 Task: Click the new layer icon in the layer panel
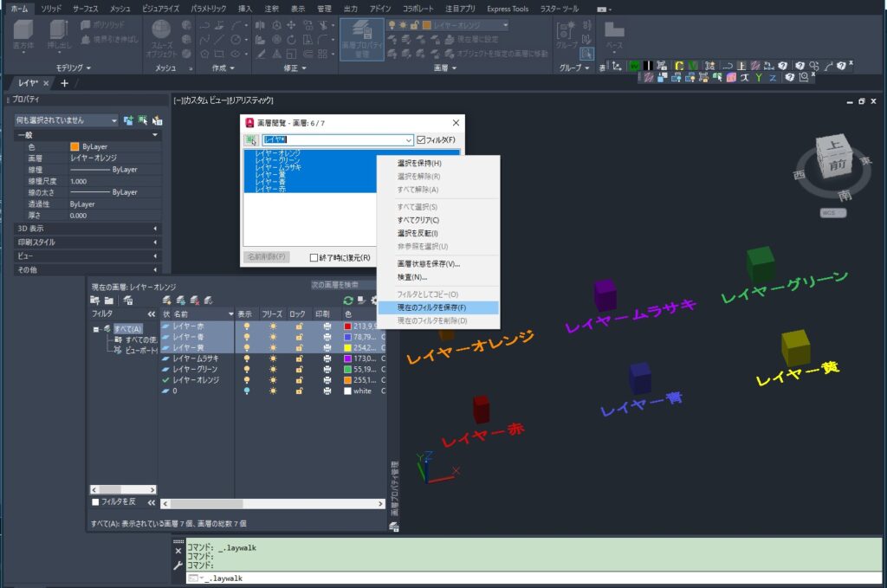click(165, 299)
